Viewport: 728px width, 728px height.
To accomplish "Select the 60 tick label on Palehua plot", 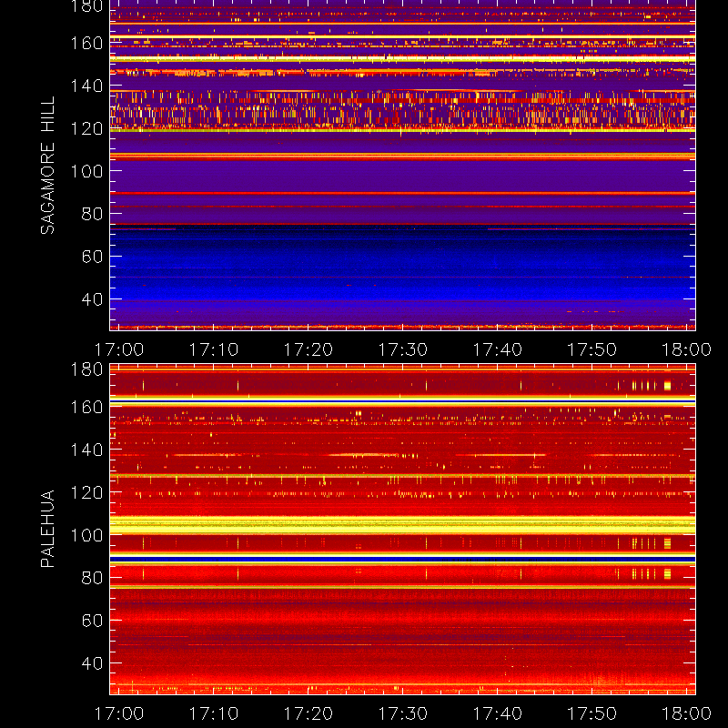I will click(x=92, y=621).
